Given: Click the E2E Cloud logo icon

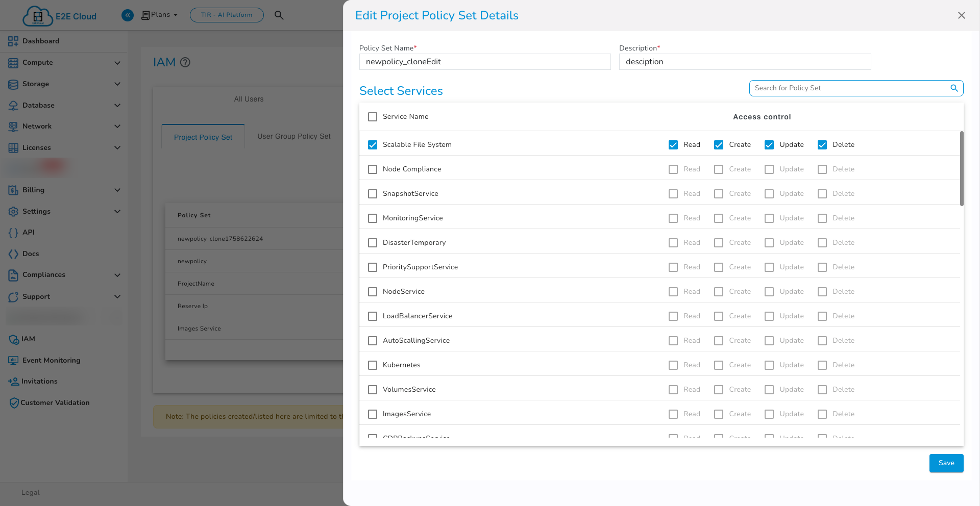Looking at the screenshot, I should 37,16.
